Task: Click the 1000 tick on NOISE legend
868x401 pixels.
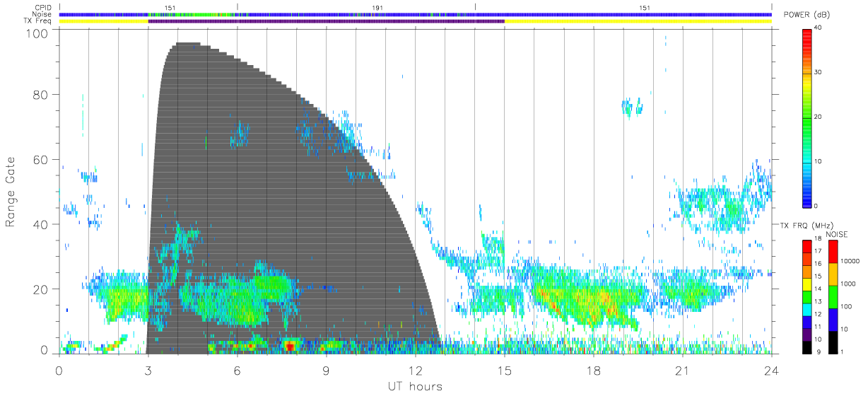Action: pyautogui.click(x=848, y=283)
